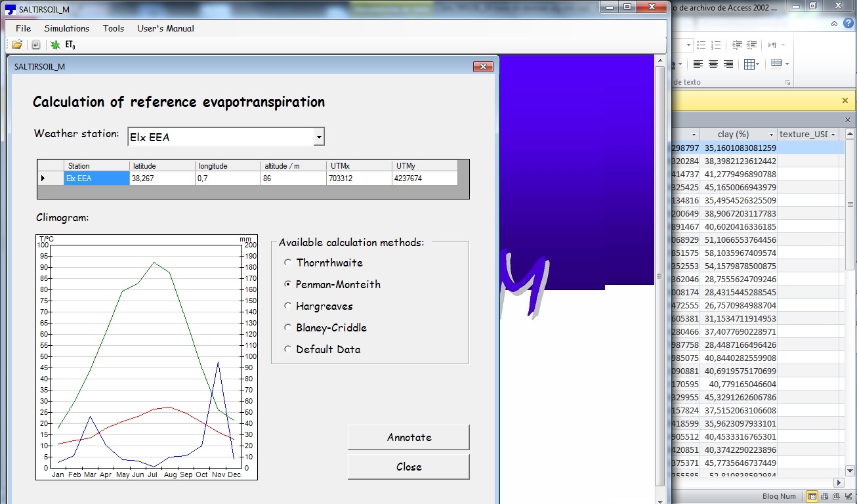Click clay cell 45,7735646737449 in Access
857x504 pixels.
(x=740, y=463)
